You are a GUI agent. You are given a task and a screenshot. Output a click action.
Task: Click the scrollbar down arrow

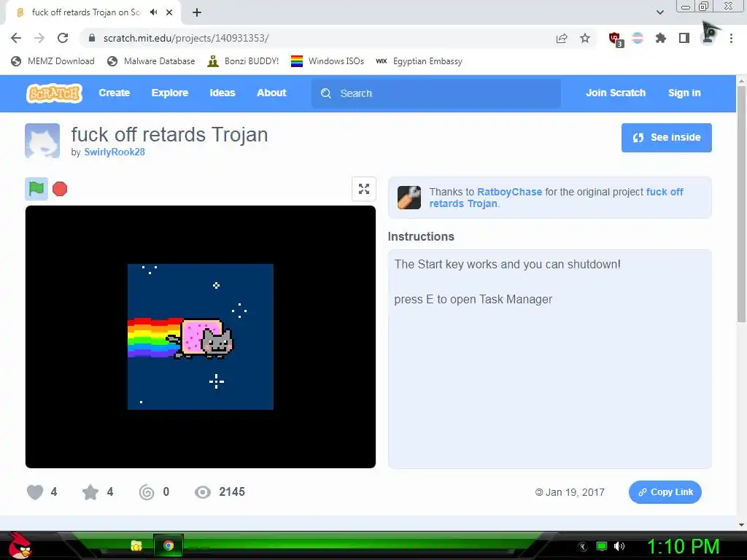click(x=741, y=525)
